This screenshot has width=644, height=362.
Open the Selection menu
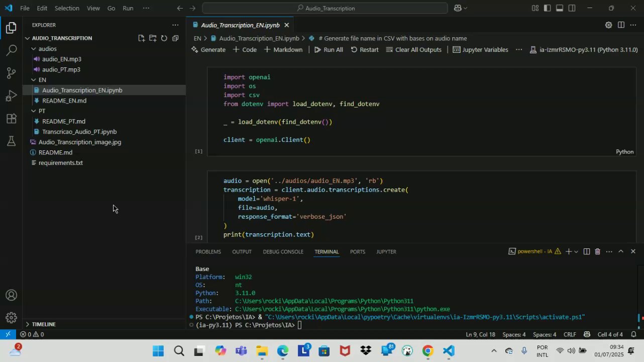click(x=67, y=8)
